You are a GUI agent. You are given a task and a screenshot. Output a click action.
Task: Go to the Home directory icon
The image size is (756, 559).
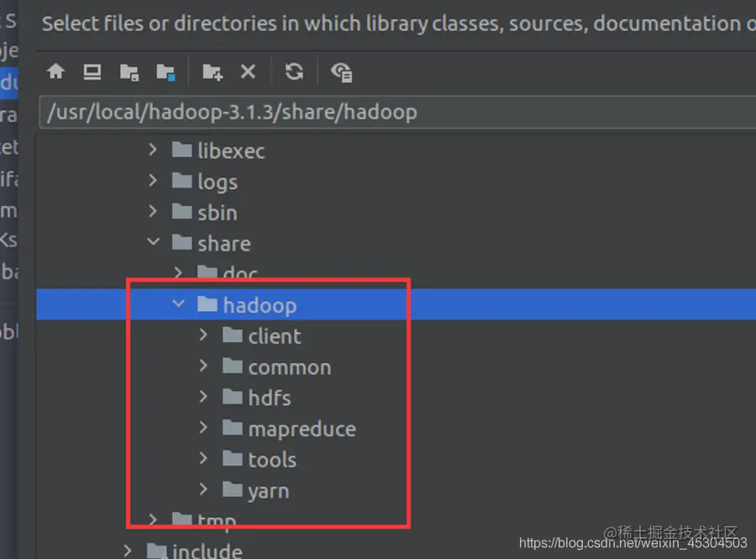tap(56, 71)
